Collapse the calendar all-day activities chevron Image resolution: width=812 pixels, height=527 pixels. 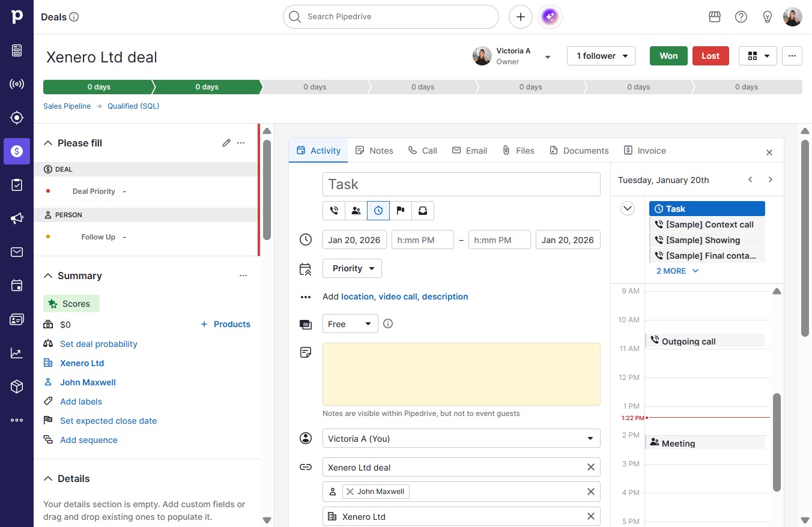tap(628, 208)
